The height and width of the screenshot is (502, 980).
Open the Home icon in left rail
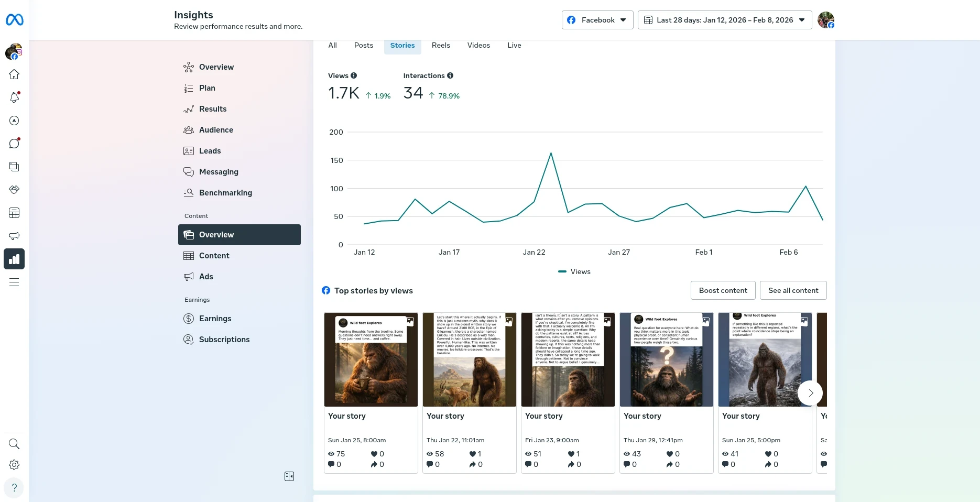click(x=14, y=74)
